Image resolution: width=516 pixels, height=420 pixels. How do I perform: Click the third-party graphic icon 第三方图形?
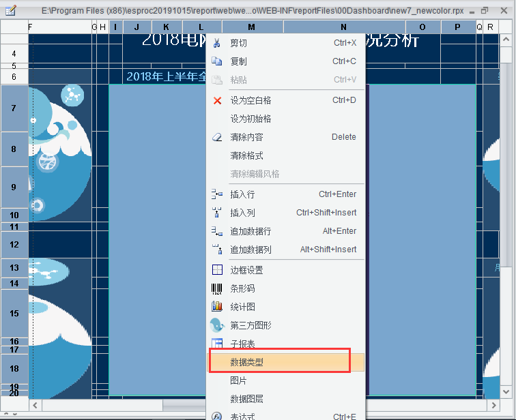click(x=217, y=325)
